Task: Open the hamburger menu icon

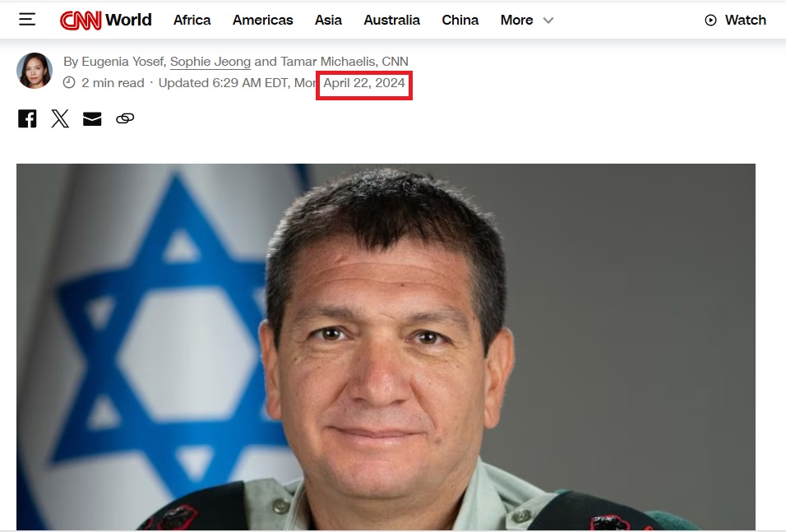Action: (27, 20)
